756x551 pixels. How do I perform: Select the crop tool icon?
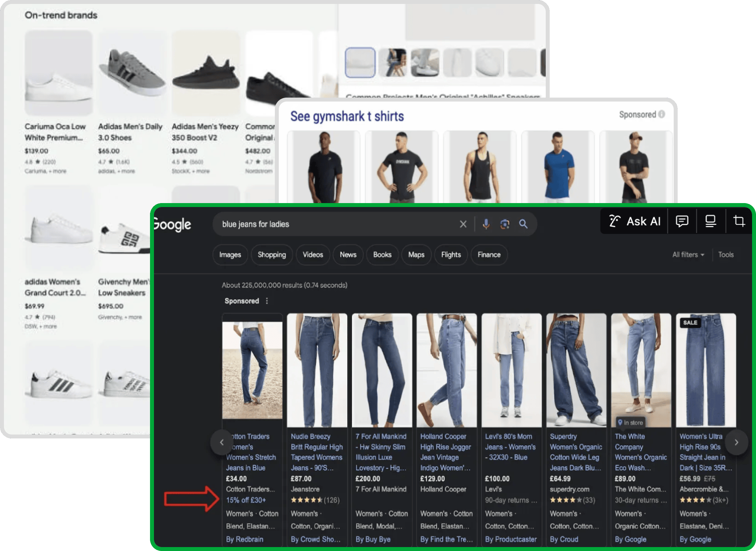[739, 221]
